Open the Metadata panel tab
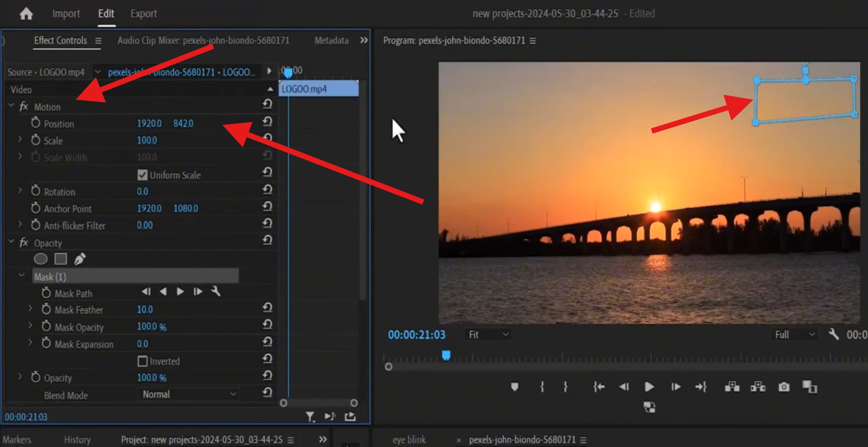Image resolution: width=868 pixels, height=447 pixels. coord(331,40)
